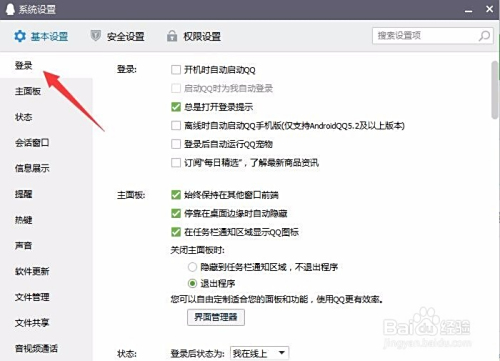Uncheck 总是打开登录提示
This screenshot has height=361, width=500.
coord(176,107)
